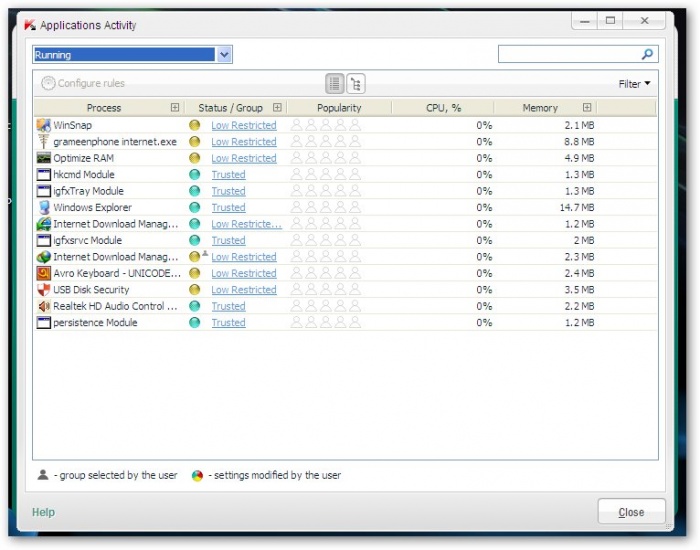Sort by the CPU, % column header
Viewport: 700px width, 550px height.
pyautogui.click(x=443, y=108)
